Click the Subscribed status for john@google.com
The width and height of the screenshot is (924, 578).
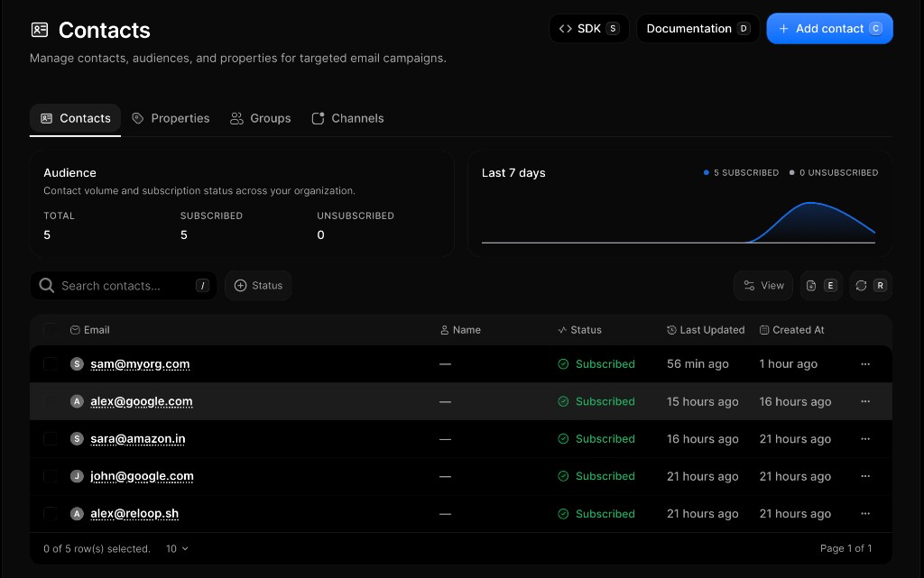pyautogui.click(x=596, y=476)
